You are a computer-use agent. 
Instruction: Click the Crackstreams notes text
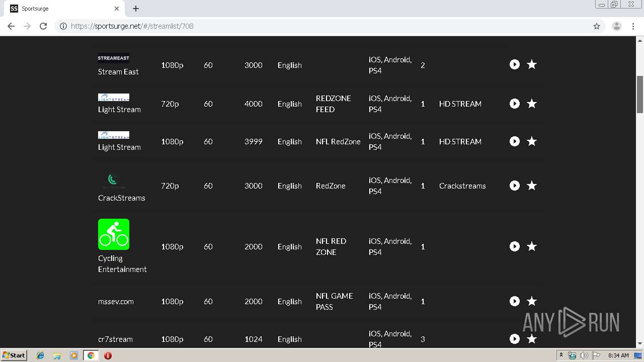click(x=462, y=186)
